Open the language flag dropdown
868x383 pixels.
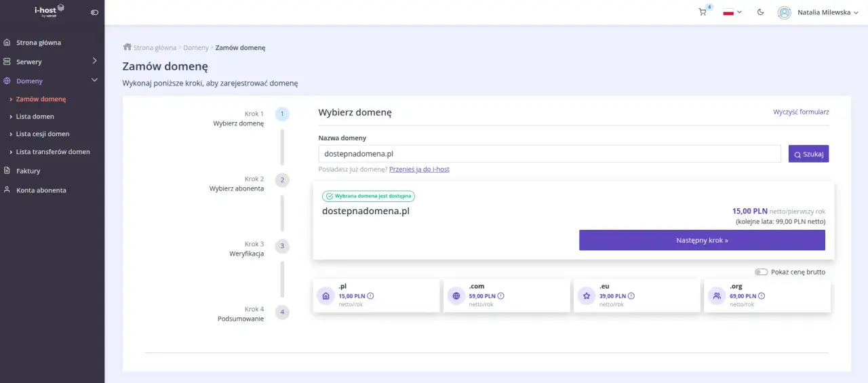click(732, 12)
